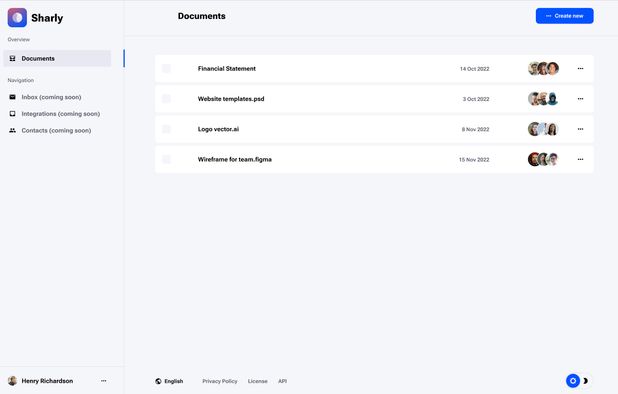Tick the Wireframe for team.figma checkbox
Viewport: 618px width, 394px height.
coord(166,160)
